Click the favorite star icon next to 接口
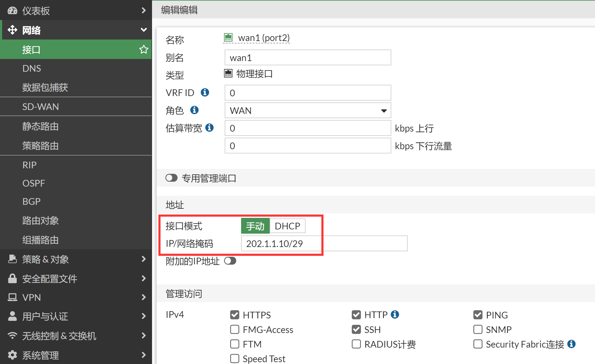 pyautogui.click(x=144, y=49)
